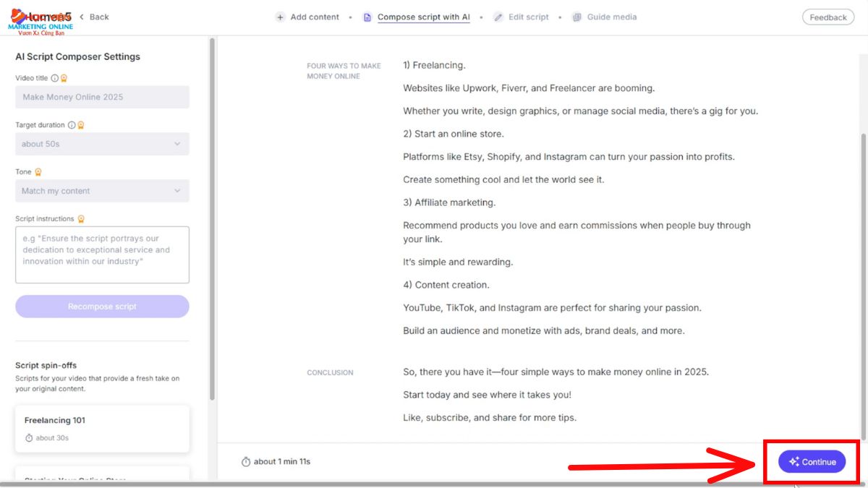Focus the Video title field
This screenshot has width=868, height=488.
tap(102, 97)
